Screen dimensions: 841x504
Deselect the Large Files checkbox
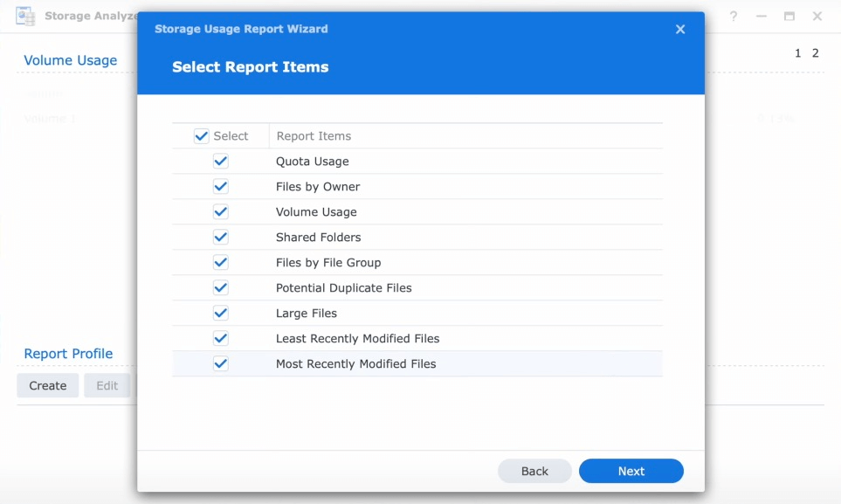point(221,314)
